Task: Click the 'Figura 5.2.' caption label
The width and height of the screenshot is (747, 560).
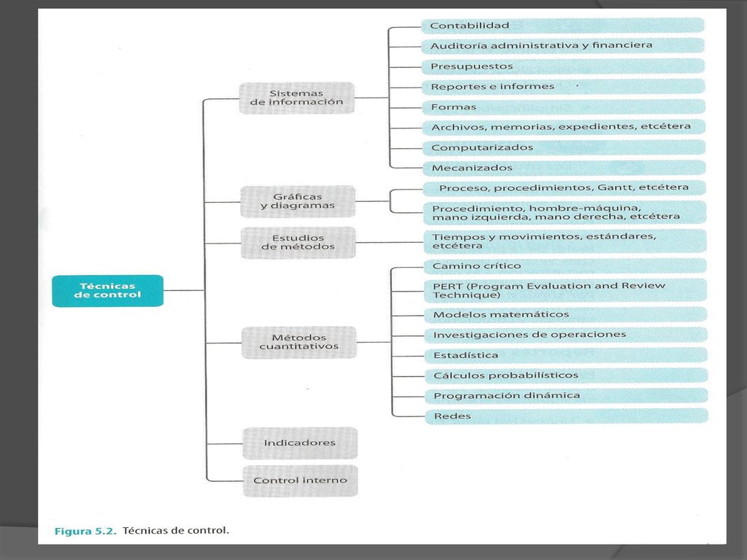Action: [x=85, y=532]
